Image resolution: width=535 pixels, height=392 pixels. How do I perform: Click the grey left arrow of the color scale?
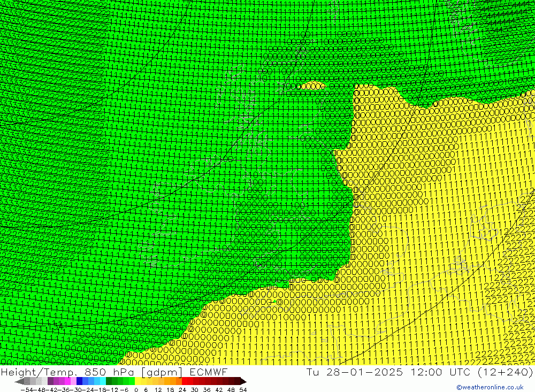[x=19, y=382]
